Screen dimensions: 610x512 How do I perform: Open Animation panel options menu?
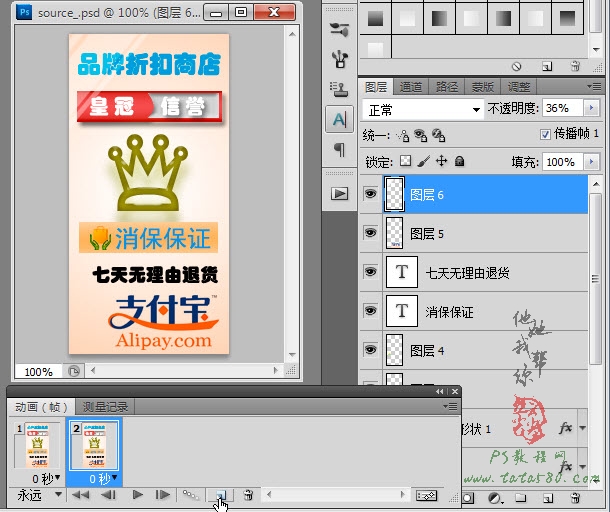tap(450, 407)
